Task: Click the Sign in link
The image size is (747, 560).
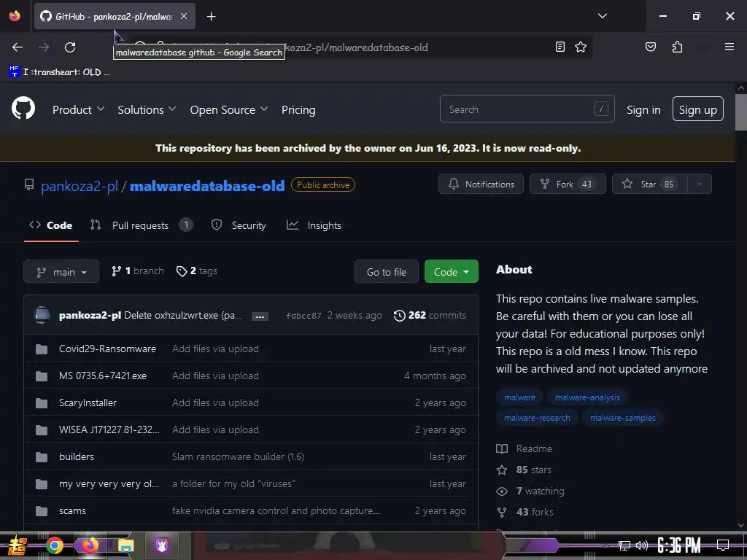Action: tap(643, 109)
